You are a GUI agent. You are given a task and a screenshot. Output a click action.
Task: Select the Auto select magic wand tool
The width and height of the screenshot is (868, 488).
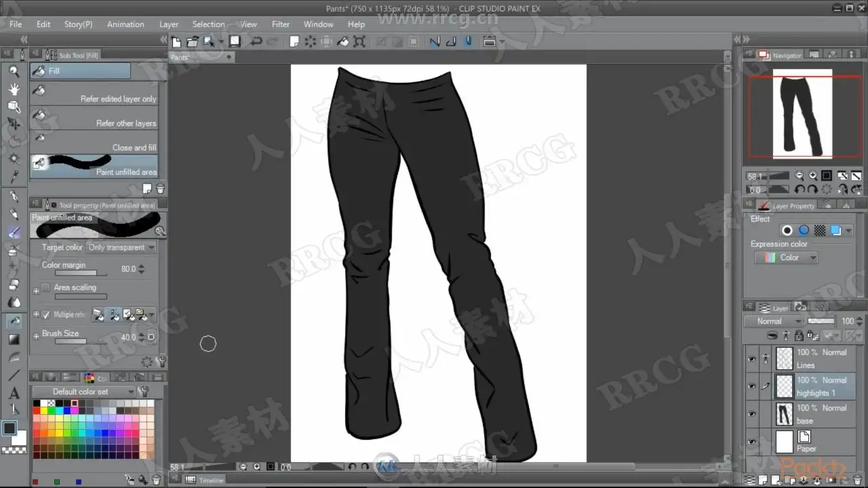click(14, 159)
